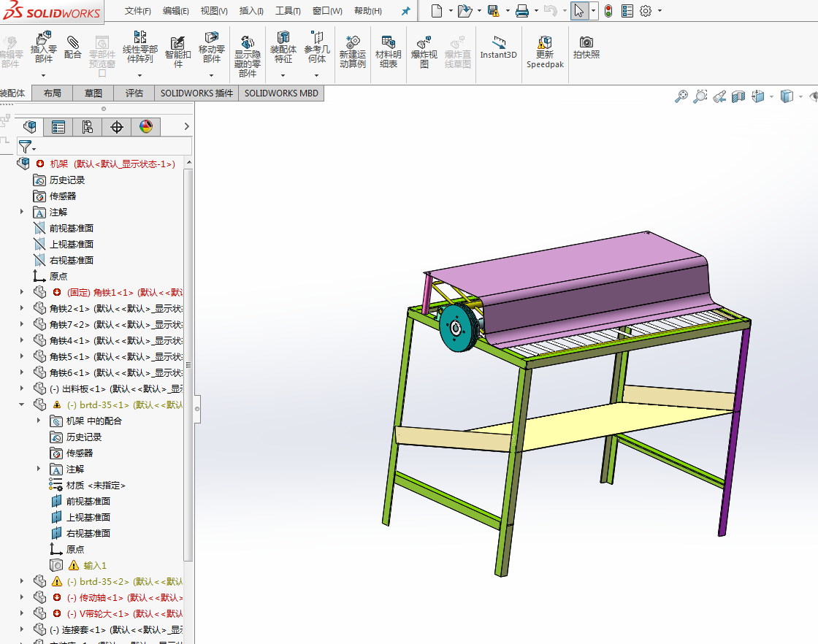
Task: Click the Zoom to Area icon
Action: tap(700, 96)
